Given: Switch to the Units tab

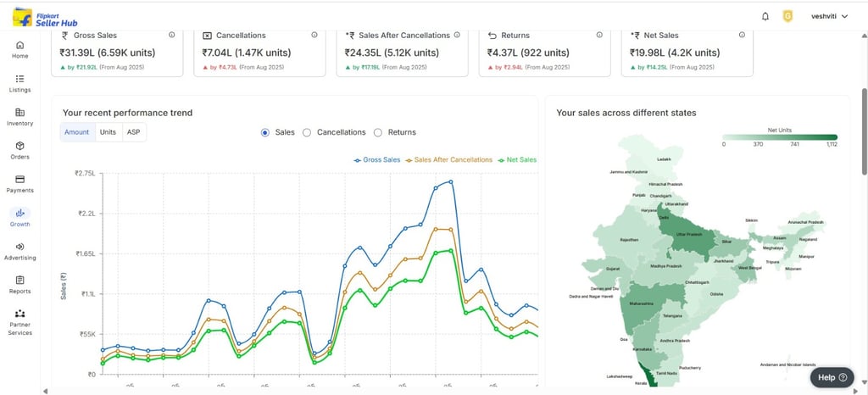Looking at the screenshot, I should coord(108,132).
